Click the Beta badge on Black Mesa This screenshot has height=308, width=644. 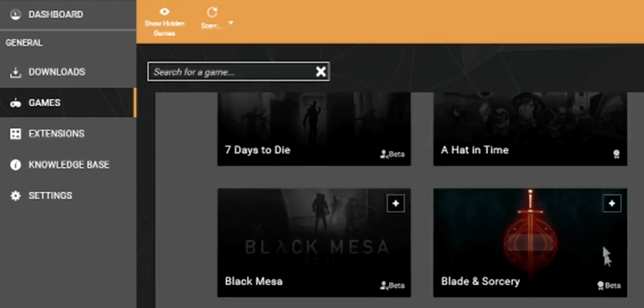point(392,285)
